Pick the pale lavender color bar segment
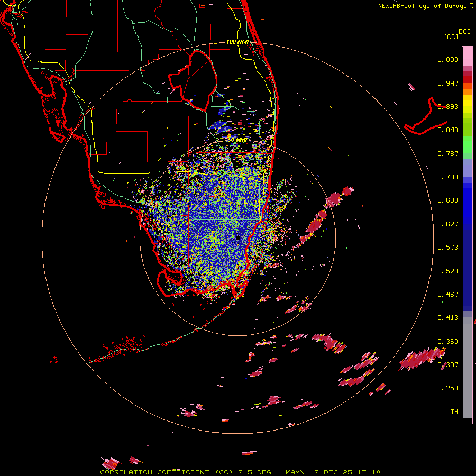Screen dimensions: 476x476 (x=467, y=168)
